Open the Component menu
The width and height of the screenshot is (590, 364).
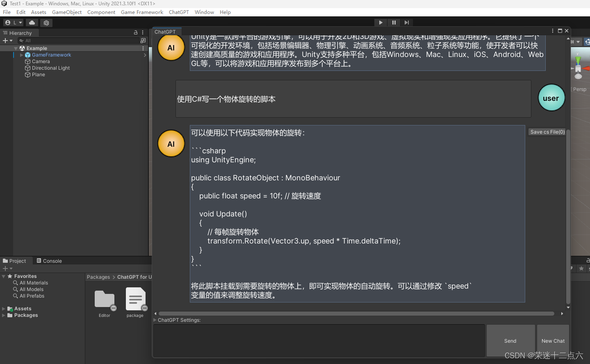click(x=101, y=12)
